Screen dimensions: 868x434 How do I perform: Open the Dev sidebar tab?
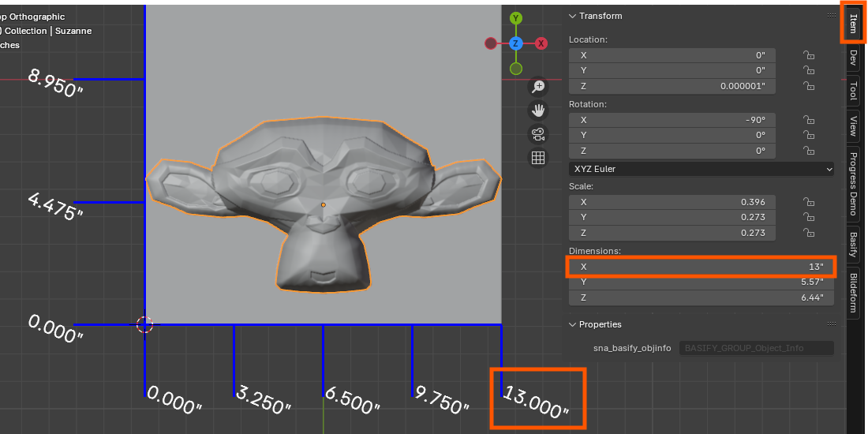(853, 58)
